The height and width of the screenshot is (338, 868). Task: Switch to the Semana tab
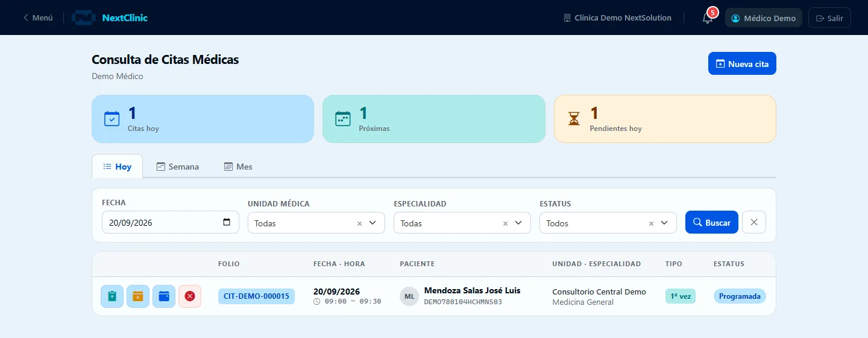pyautogui.click(x=178, y=167)
